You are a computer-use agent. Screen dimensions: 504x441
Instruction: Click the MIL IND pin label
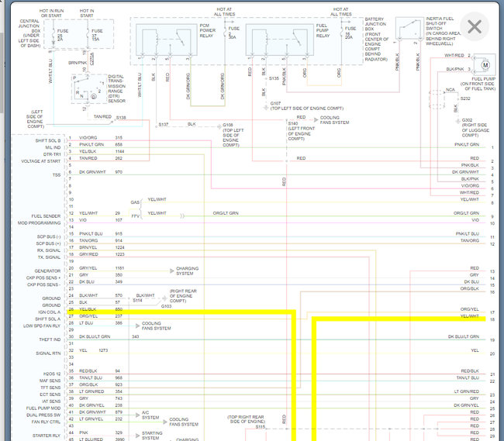click(x=53, y=147)
